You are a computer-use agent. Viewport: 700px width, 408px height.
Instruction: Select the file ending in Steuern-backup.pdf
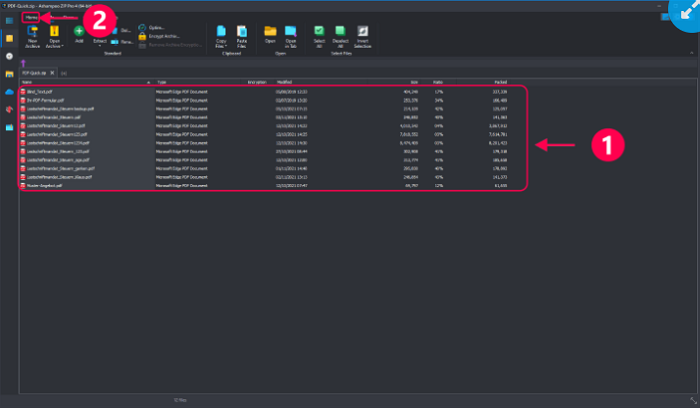pyautogui.click(x=60, y=109)
